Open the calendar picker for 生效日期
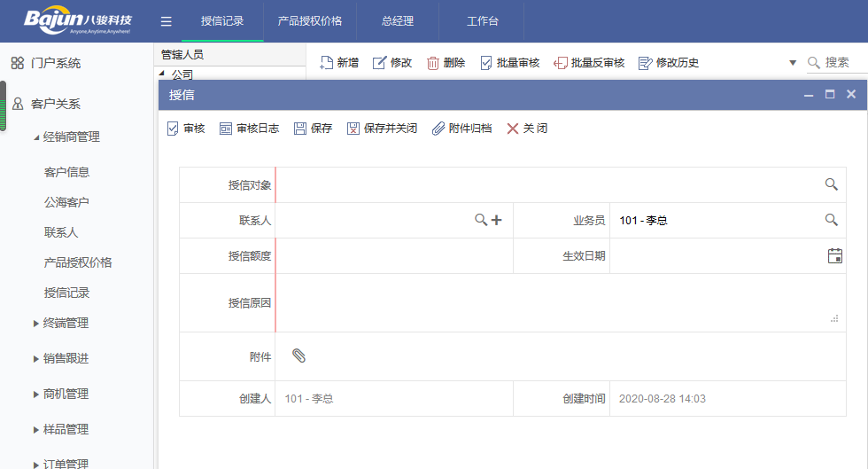 834,255
